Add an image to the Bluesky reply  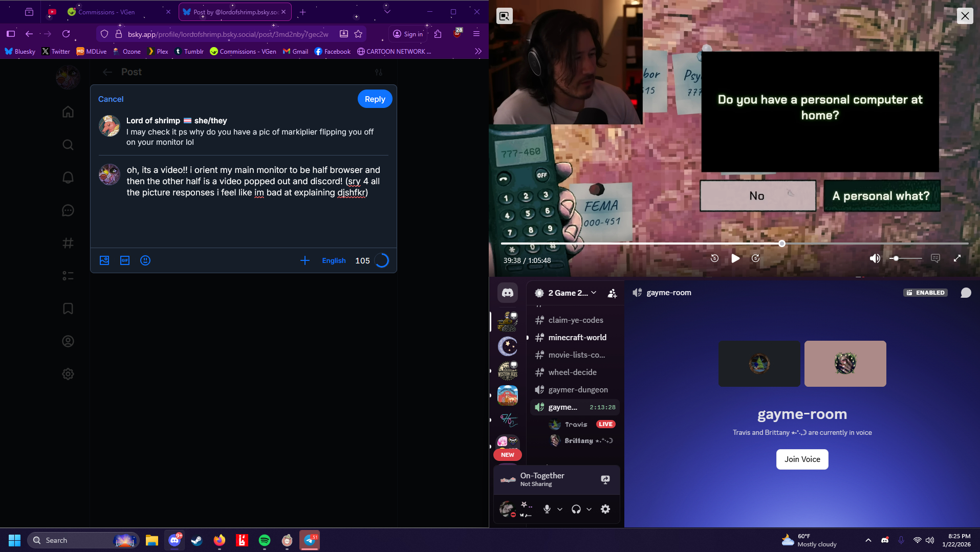(104, 260)
